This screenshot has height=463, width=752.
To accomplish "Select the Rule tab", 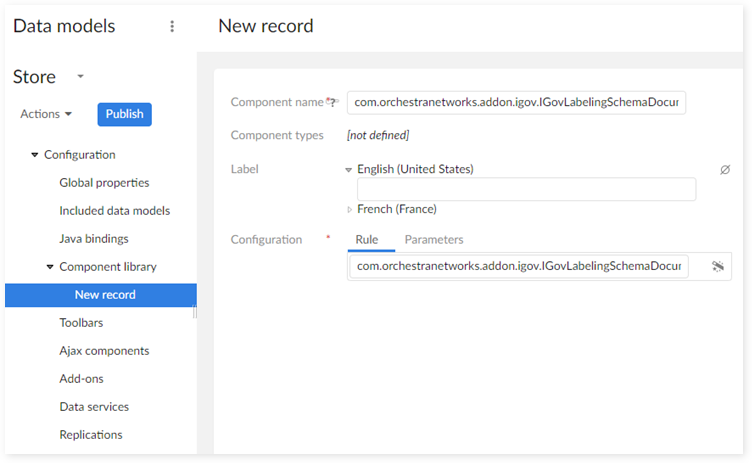I will [x=366, y=240].
